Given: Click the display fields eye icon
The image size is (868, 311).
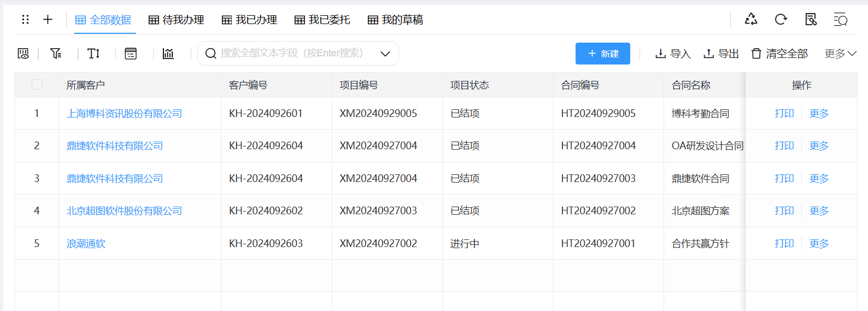Looking at the screenshot, I should click(23, 54).
